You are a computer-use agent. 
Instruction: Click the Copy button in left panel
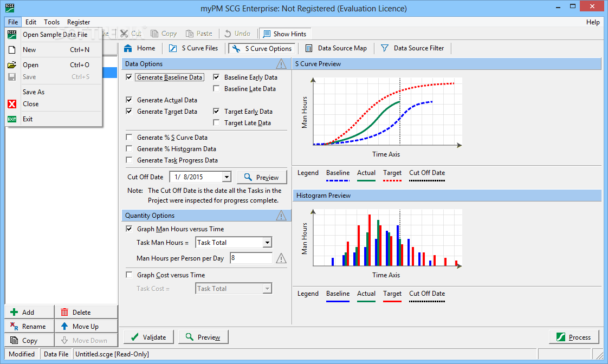coord(29,340)
